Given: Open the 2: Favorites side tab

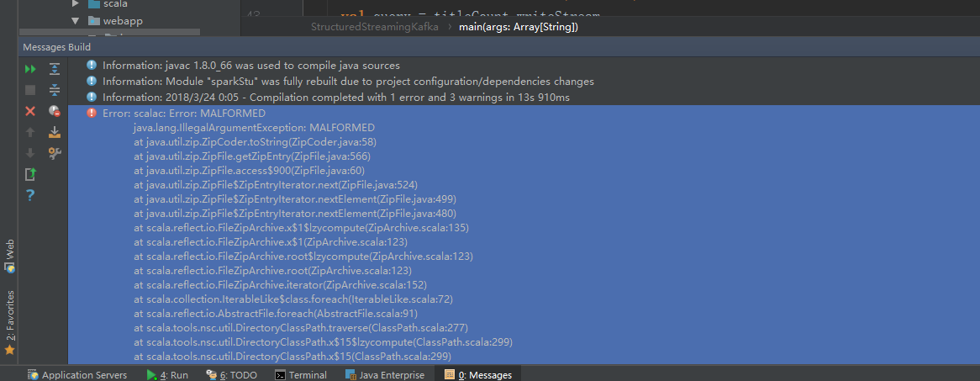Looking at the screenshot, I should [10, 323].
